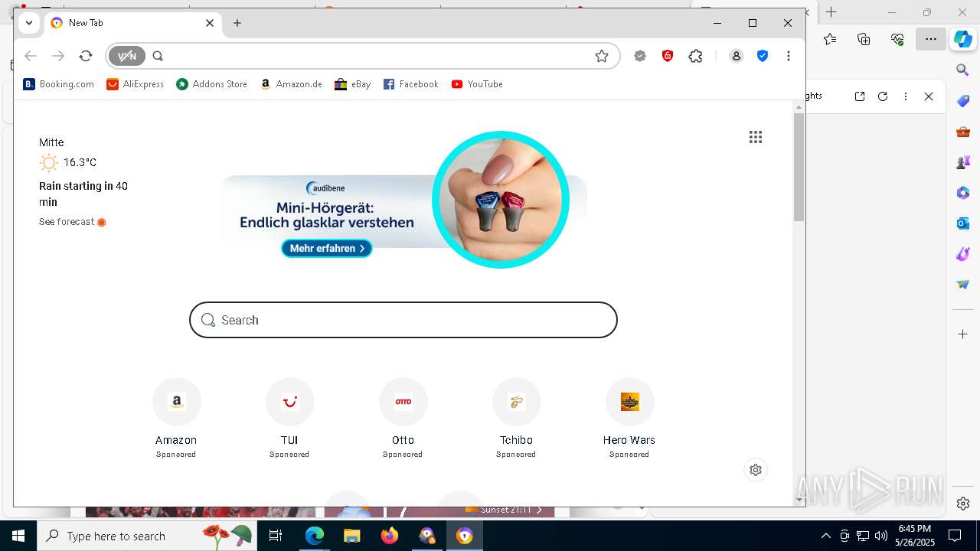
Task: Open Edge favorites star icon
Action: 830,39
